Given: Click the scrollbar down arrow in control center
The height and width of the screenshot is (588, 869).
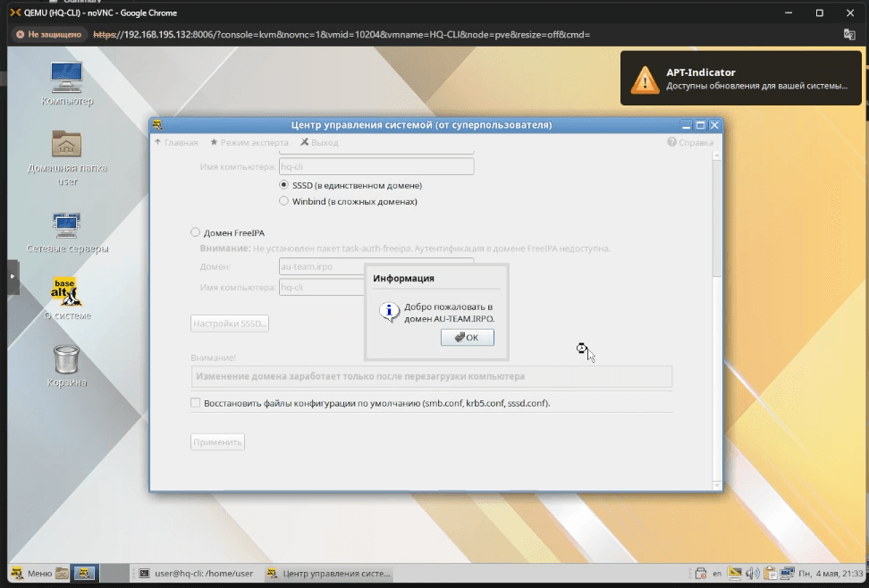Looking at the screenshot, I should (x=717, y=485).
